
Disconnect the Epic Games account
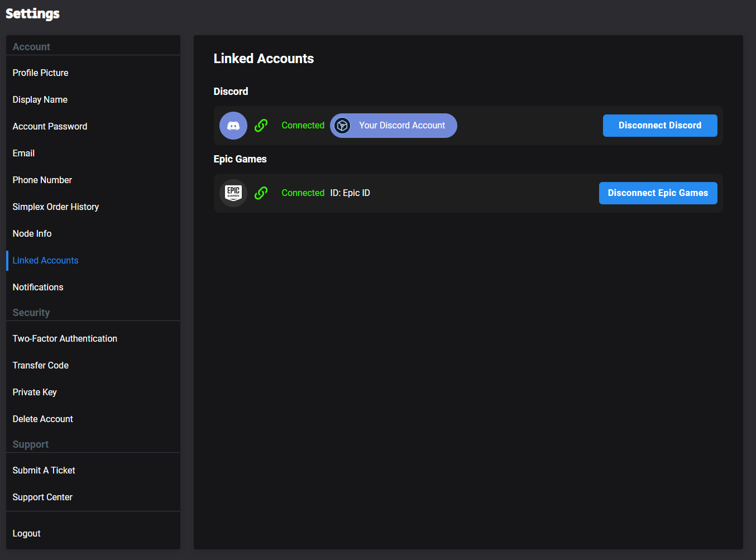click(658, 193)
